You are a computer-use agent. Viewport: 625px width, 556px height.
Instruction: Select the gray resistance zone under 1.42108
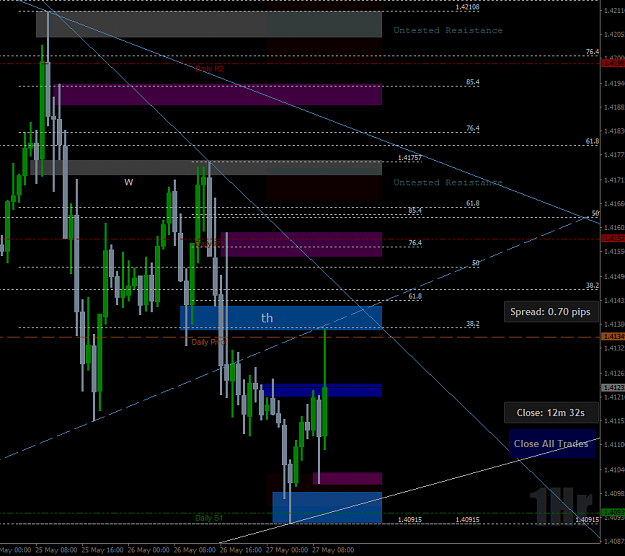pyautogui.click(x=209, y=24)
